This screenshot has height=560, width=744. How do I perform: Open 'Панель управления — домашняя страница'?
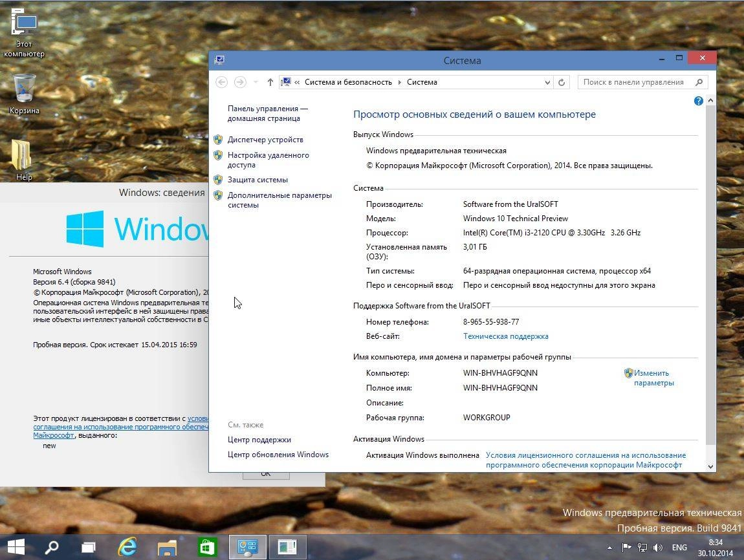pos(268,113)
